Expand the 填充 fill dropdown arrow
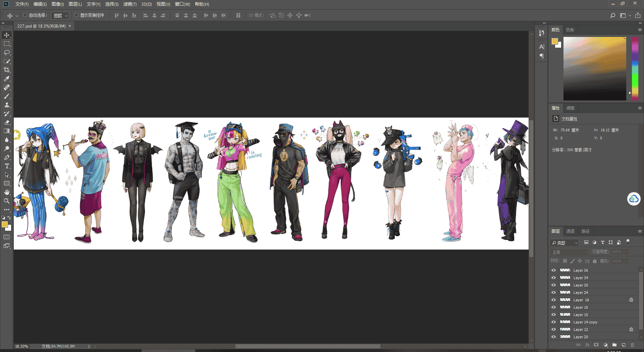Screen dimensions: 644x352 (x=627, y=261)
